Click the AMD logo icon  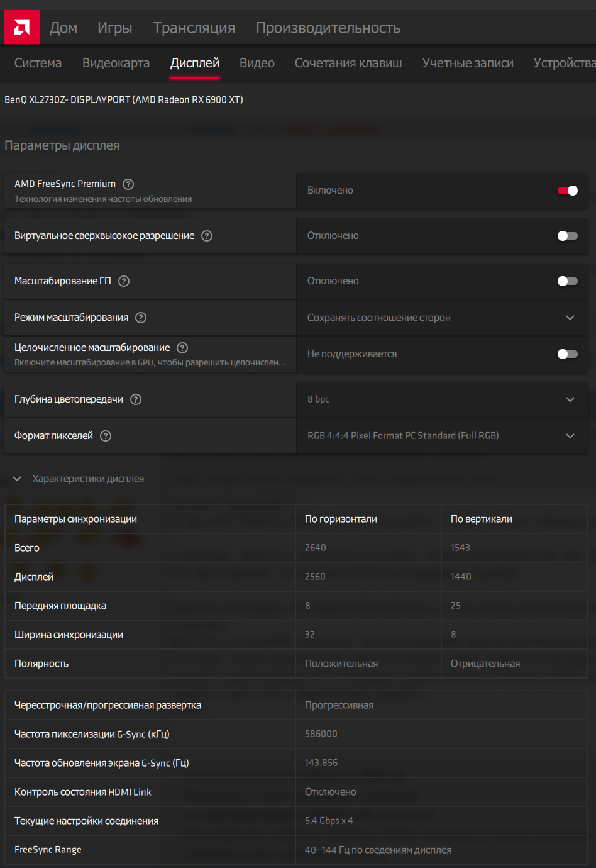coord(22,28)
